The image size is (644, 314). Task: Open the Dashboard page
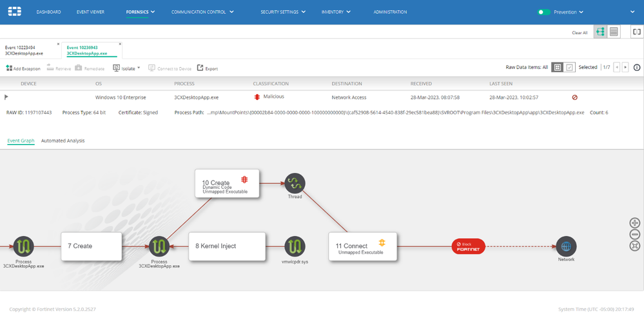(x=48, y=12)
